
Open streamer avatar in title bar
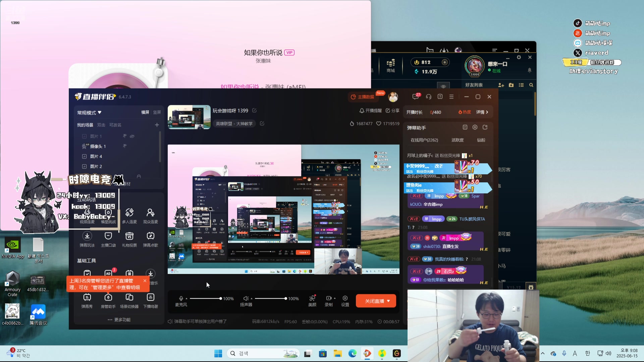click(x=393, y=97)
